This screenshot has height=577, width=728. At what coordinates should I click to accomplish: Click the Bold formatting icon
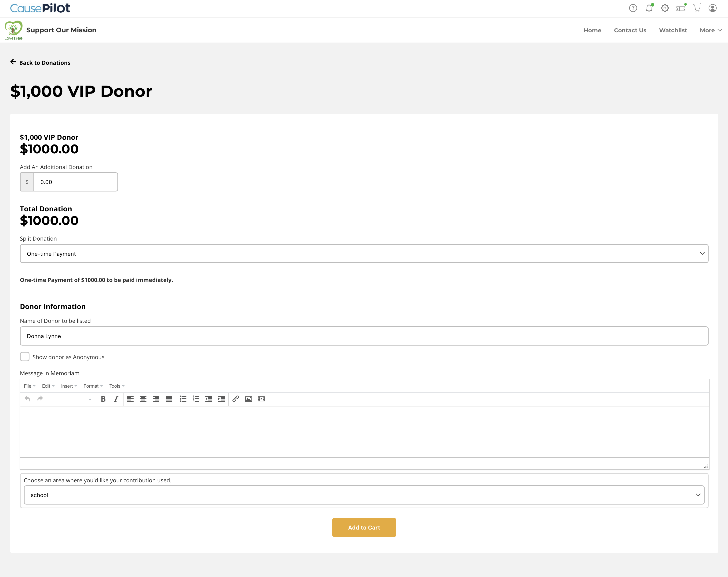pyautogui.click(x=103, y=399)
